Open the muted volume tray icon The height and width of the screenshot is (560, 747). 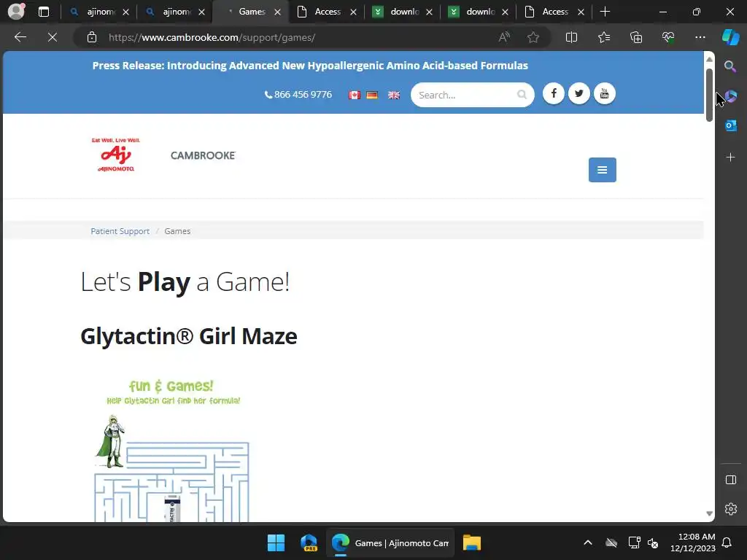click(x=653, y=542)
